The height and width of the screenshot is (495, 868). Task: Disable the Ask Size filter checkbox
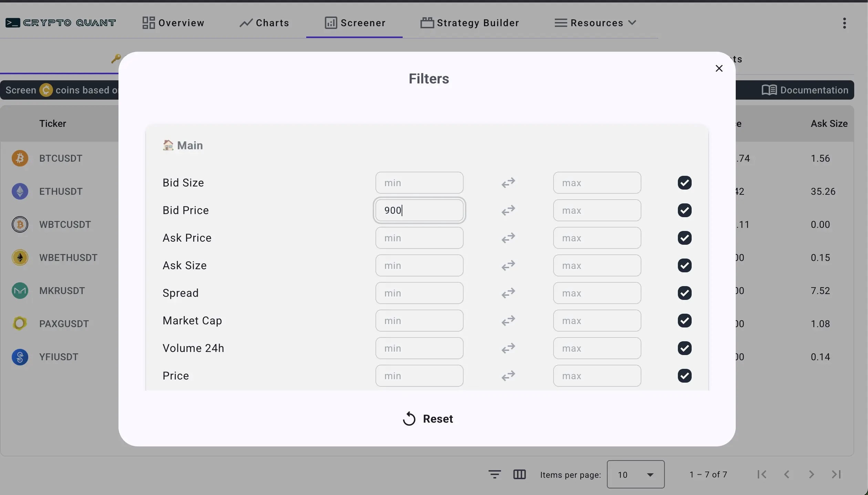684,265
